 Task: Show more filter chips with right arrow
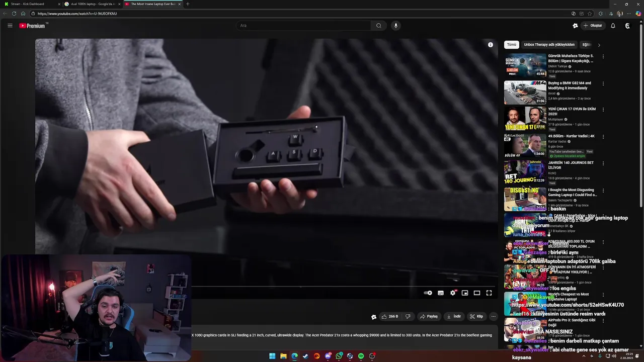[x=599, y=45]
